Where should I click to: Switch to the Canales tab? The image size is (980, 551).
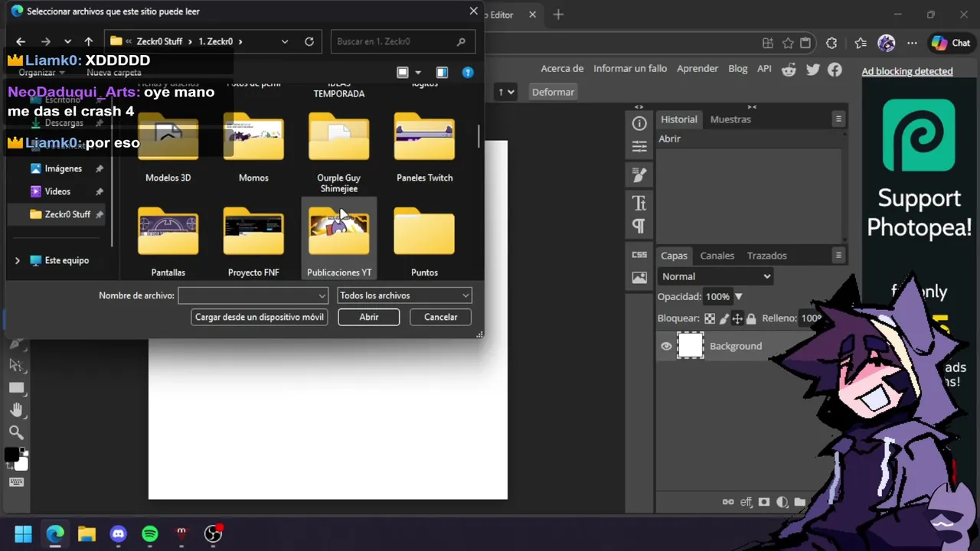tap(717, 256)
